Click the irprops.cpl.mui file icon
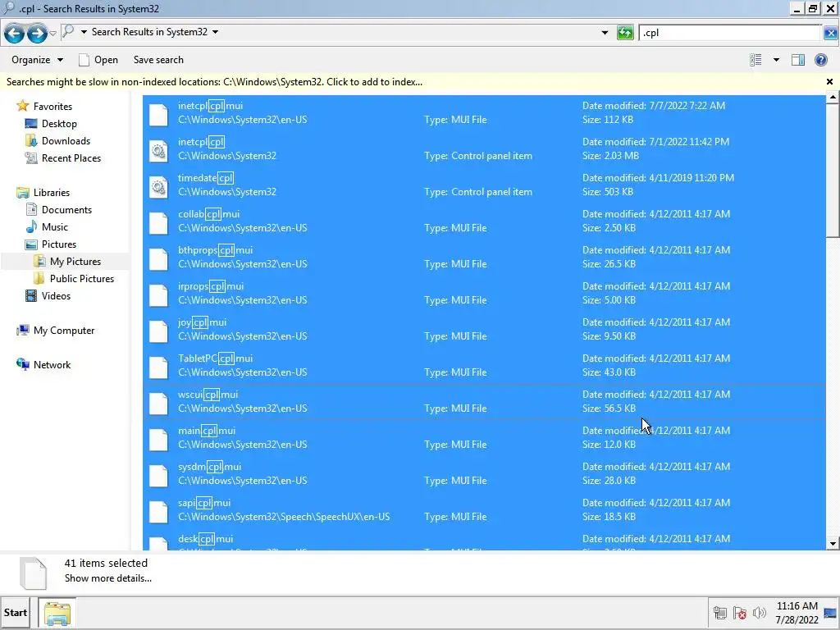This screenshot has height=630, width=840. pos(158,295)
